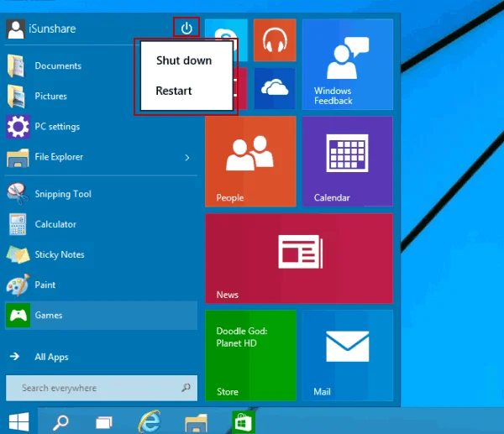504x434 pixels.
Task: Click the power button icon
Action: [186, 29]
